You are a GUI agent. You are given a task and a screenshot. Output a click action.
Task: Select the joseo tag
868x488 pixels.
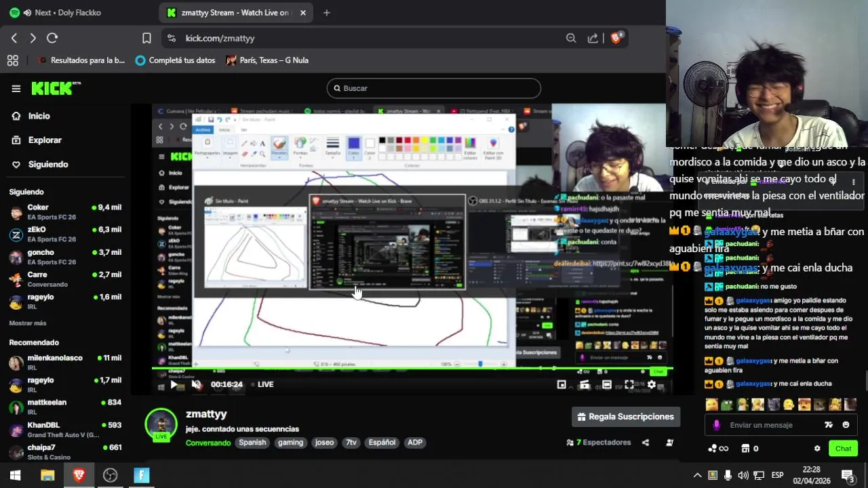324,443
